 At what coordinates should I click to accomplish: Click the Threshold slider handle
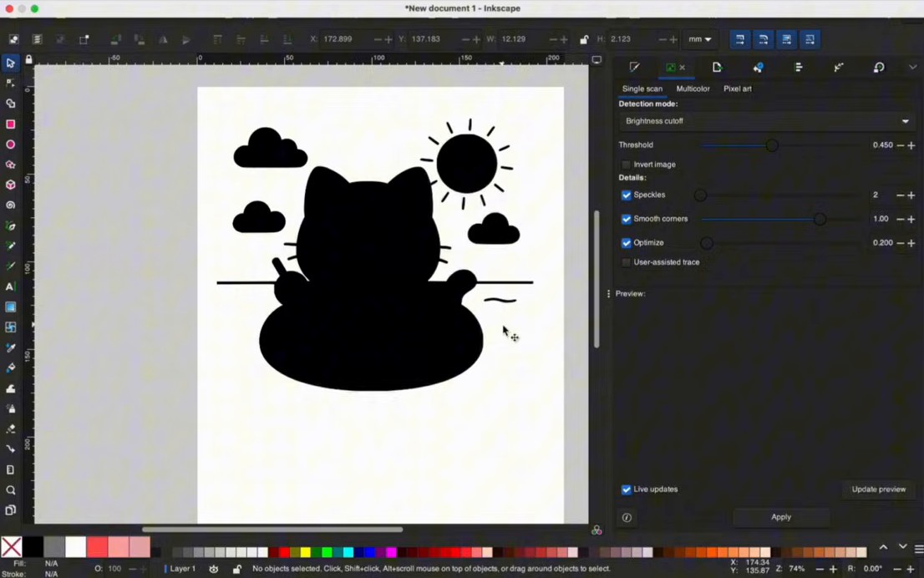click(771, 145)
